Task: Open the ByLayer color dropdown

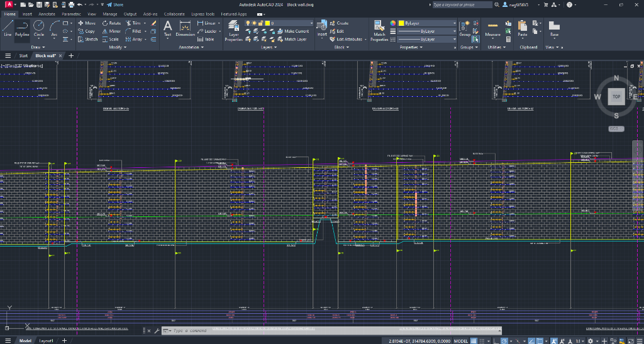Action: (428, 23)
